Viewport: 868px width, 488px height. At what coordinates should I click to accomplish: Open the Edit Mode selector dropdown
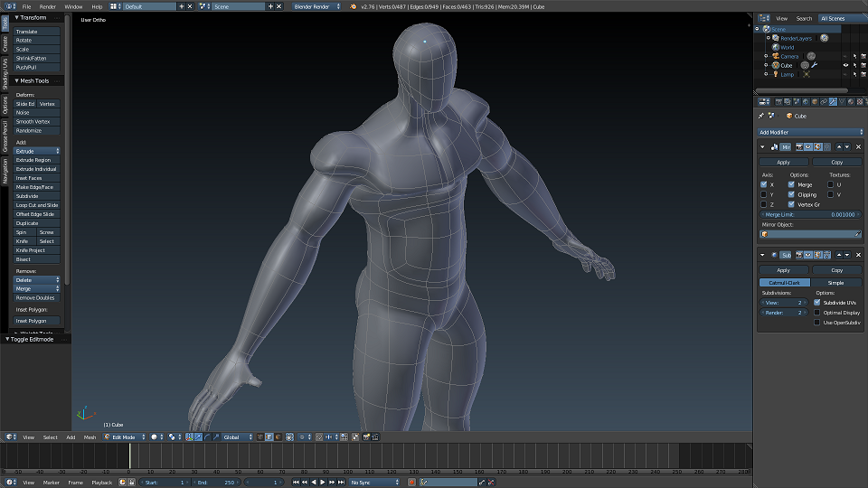124,436
